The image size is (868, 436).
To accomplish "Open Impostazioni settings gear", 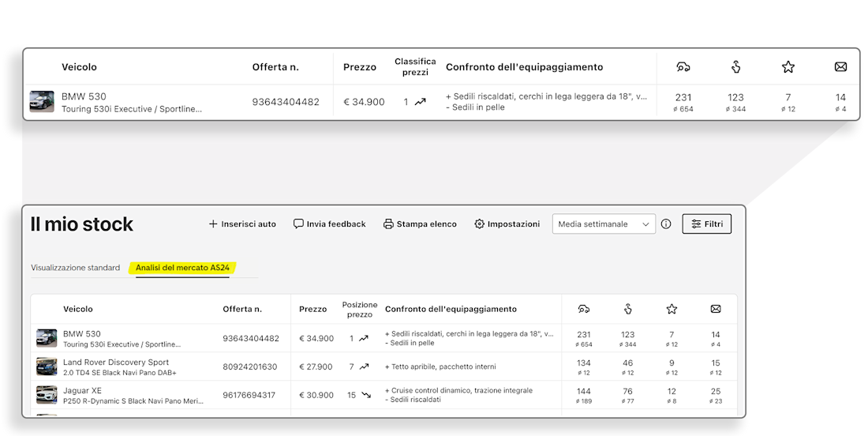I will click(507, 224).
